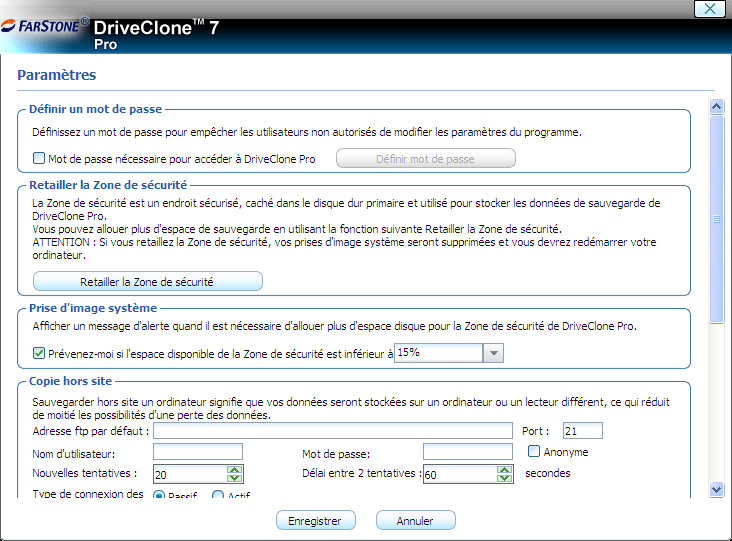Click Retailler la Zone de sécurité button
Image resolution: width=732 pixels, height=541 pixels.
point(148,281)
